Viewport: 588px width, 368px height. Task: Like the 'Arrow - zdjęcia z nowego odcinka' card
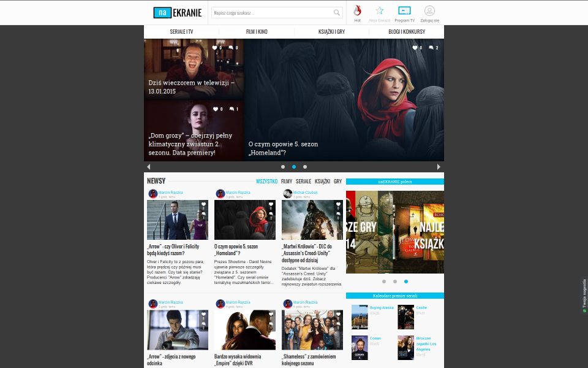coord(203,314)
